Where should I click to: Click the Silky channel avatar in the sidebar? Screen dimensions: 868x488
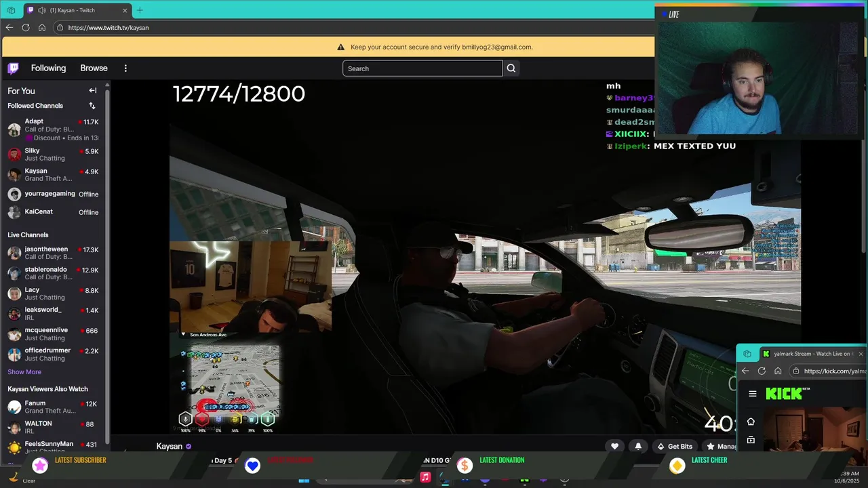coord(14,154)
